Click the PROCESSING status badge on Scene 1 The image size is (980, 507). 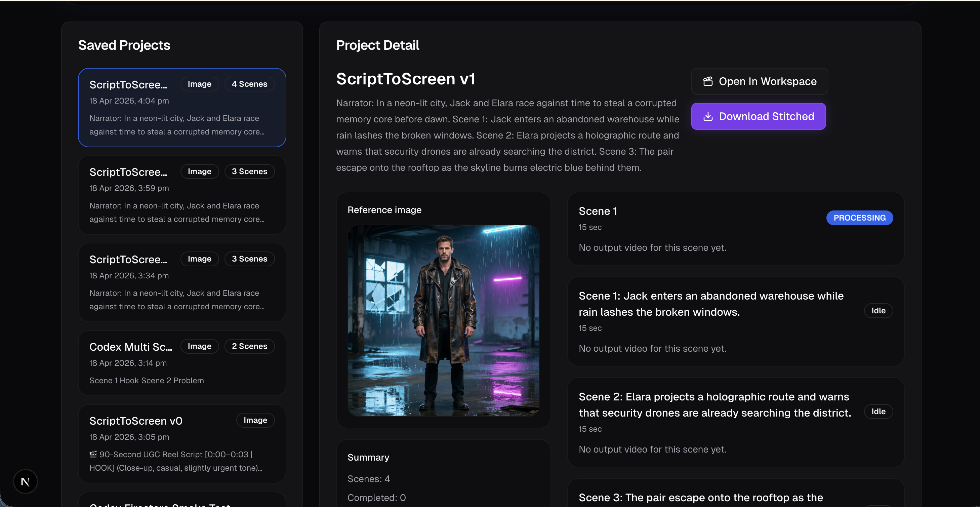[859, 218]
